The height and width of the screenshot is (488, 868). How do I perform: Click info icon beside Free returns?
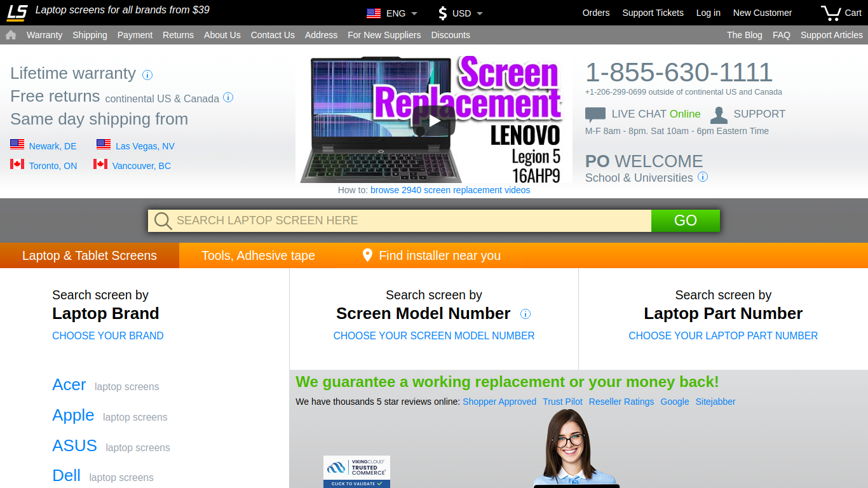[x=228, y=97]
